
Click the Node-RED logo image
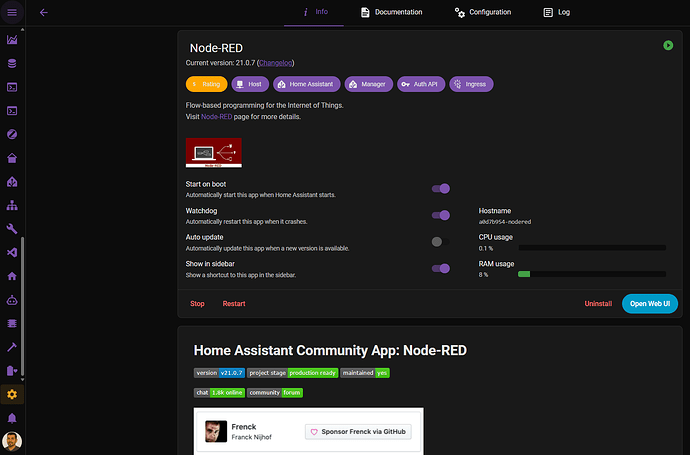(213, 153)
